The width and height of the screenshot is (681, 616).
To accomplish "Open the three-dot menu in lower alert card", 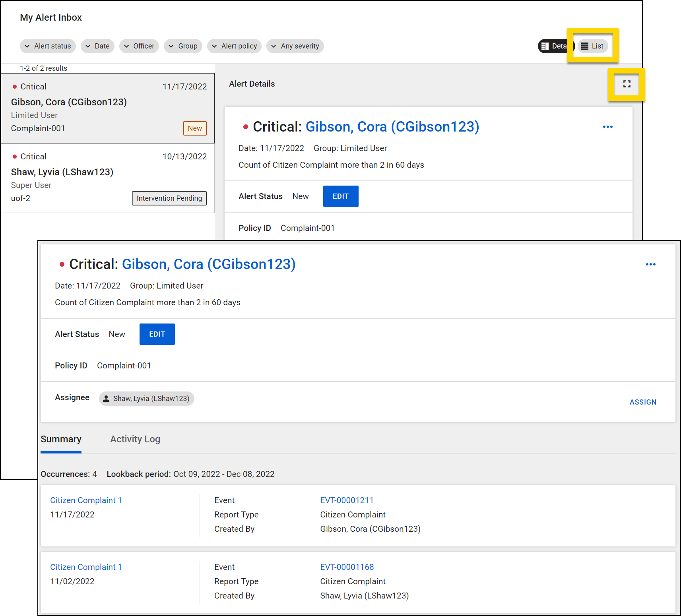I will point(650,264).
